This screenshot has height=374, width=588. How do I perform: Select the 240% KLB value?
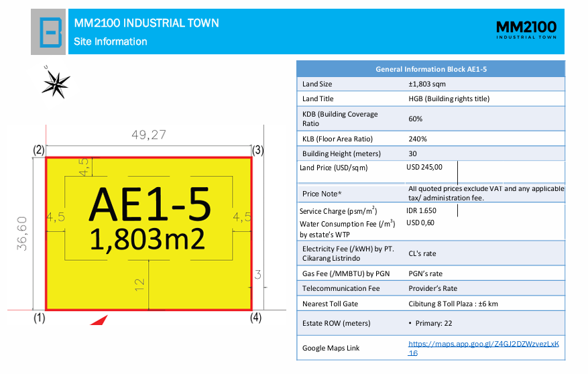tap(418, 139)
